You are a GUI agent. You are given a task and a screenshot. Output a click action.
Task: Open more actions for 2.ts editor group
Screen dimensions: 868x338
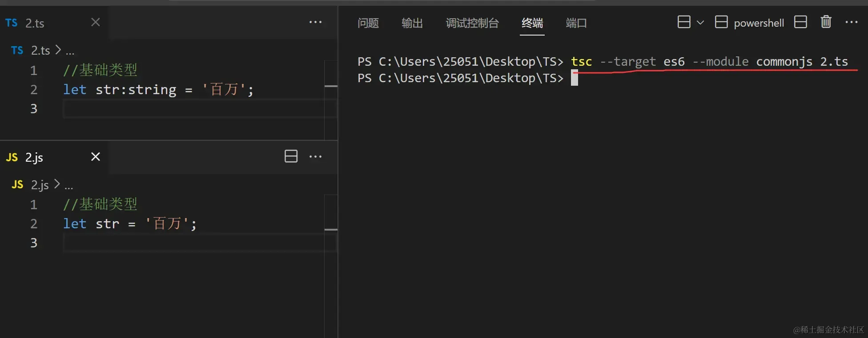click(x=315, y=22)
